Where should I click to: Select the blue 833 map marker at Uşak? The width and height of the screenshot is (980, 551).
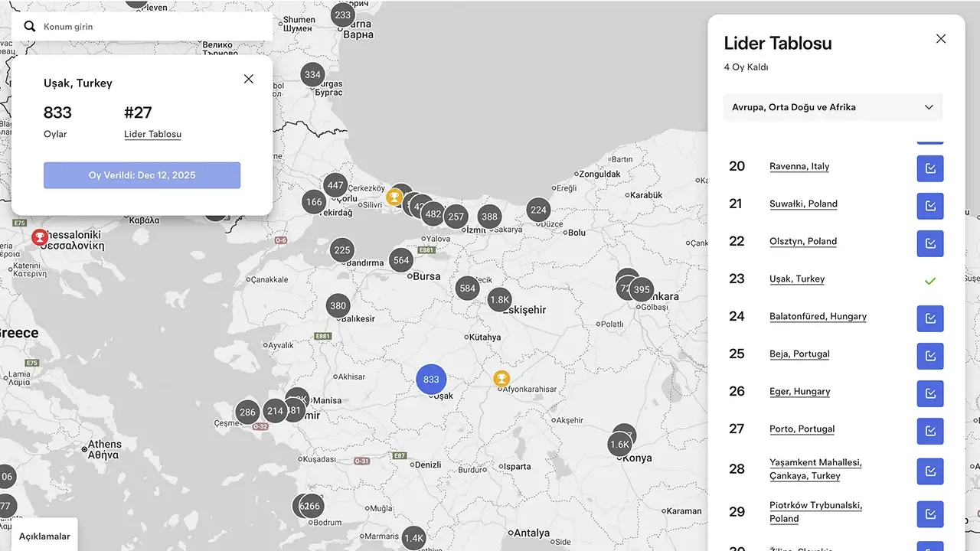[x=431, y=380]
